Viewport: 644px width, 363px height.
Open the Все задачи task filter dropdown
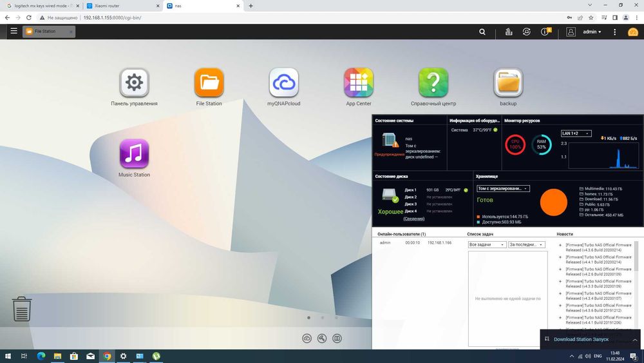[487, 244]
